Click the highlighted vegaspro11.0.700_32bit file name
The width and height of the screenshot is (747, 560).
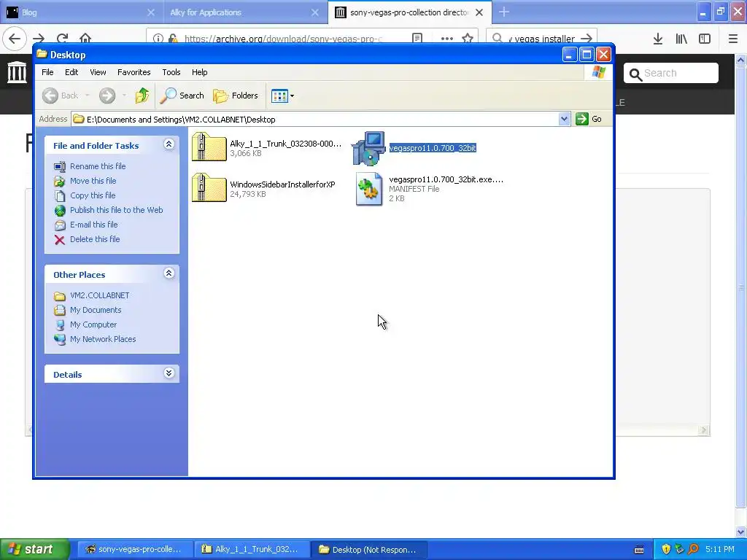(433, 148)
